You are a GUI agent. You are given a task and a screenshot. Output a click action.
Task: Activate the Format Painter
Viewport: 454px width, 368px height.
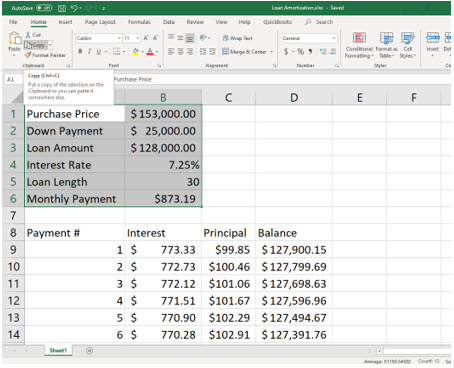[45, 55]
